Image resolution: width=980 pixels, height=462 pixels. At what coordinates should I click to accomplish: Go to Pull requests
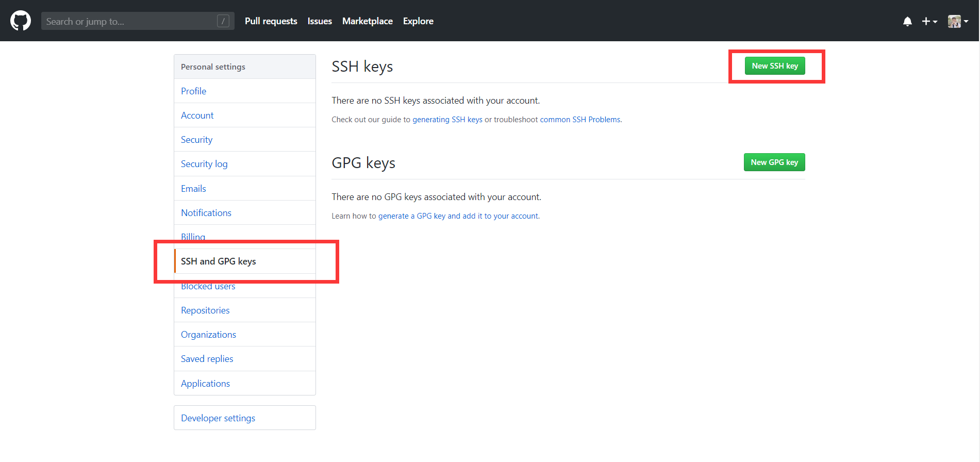271,21
